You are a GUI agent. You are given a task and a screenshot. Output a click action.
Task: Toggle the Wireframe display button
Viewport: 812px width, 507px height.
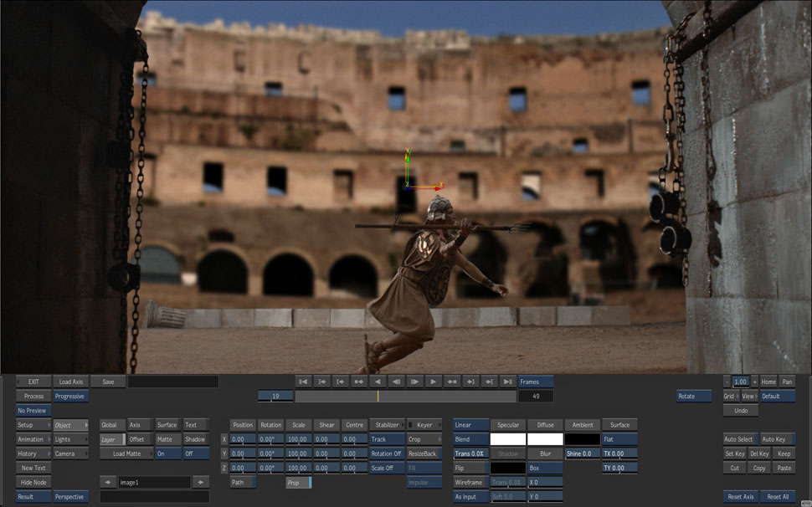[x=470, y=482]
